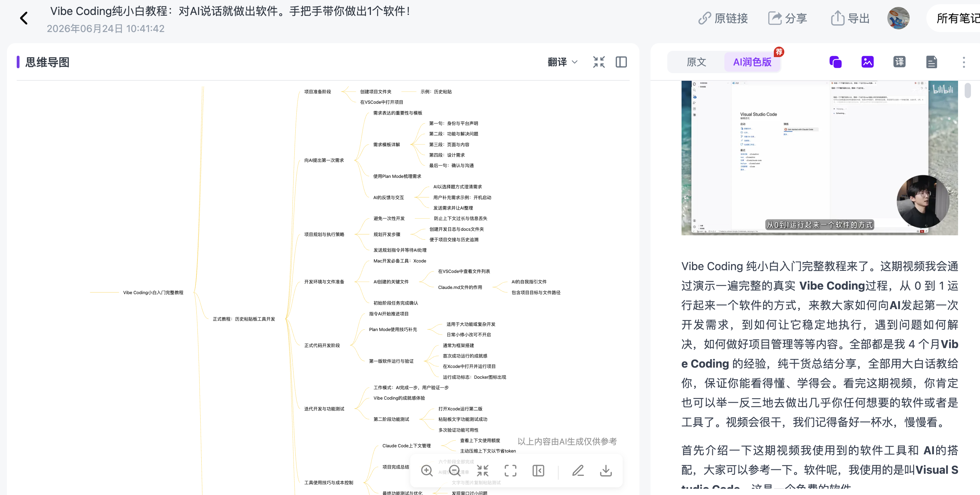Select the 项目准备阶段 node
The image size is (980, 495).
click(x=317, y=92)
